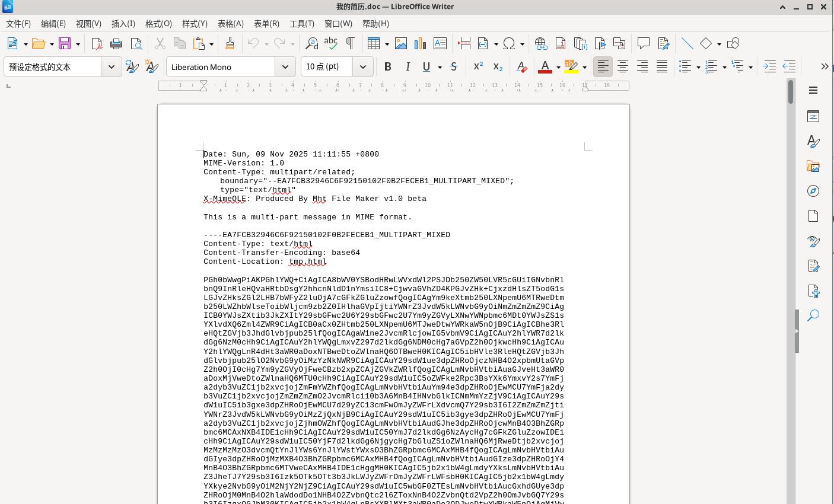Insert an image into document

(x=401, y=44)
